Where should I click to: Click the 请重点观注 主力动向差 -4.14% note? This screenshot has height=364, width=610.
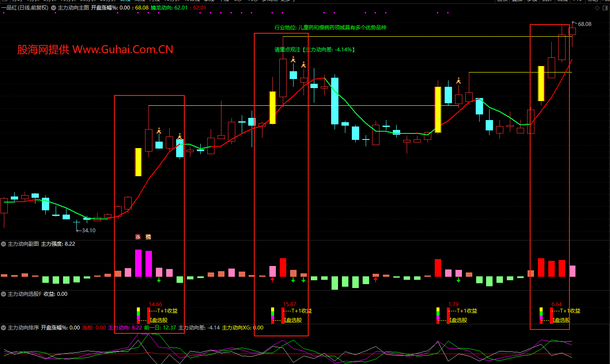315,50
